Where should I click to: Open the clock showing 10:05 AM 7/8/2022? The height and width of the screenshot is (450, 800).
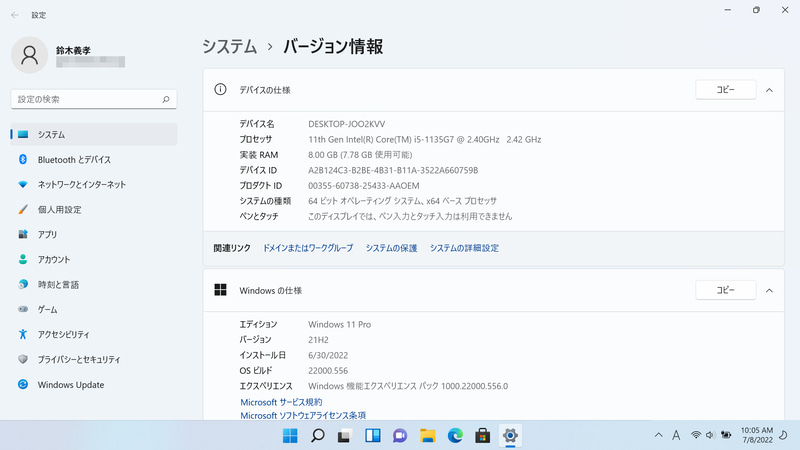coord(757,435)
